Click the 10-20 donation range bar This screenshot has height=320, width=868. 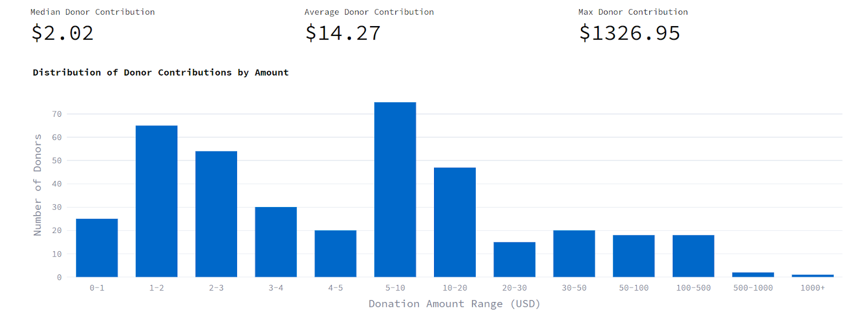(455, 222)
